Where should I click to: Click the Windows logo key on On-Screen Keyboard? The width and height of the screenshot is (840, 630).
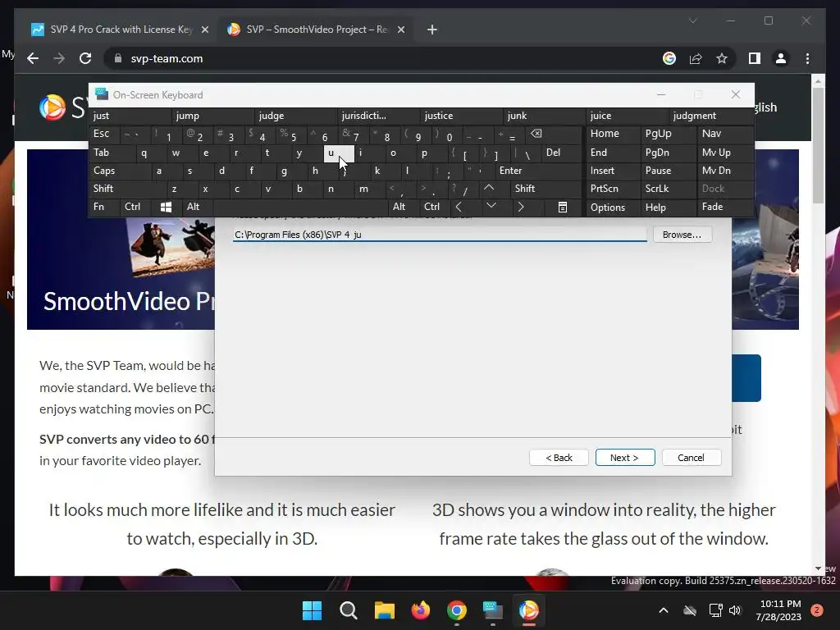(166, 207)
